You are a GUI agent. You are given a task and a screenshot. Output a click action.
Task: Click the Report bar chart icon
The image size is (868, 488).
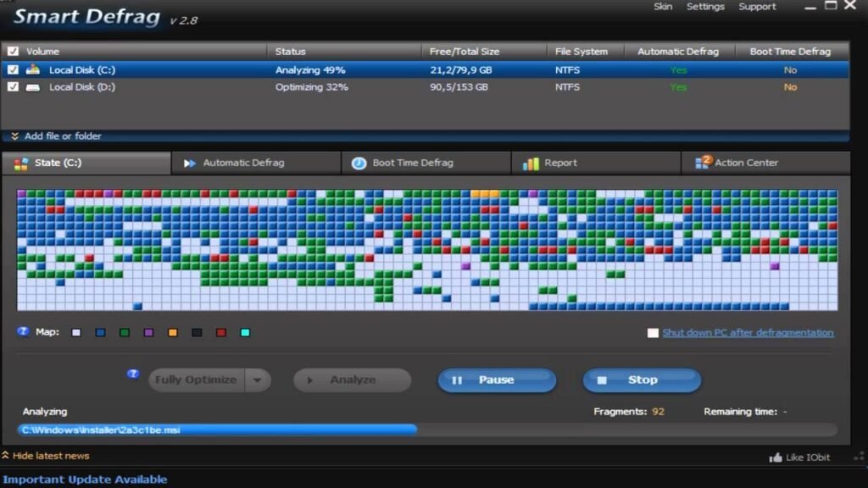click(531, 164)
